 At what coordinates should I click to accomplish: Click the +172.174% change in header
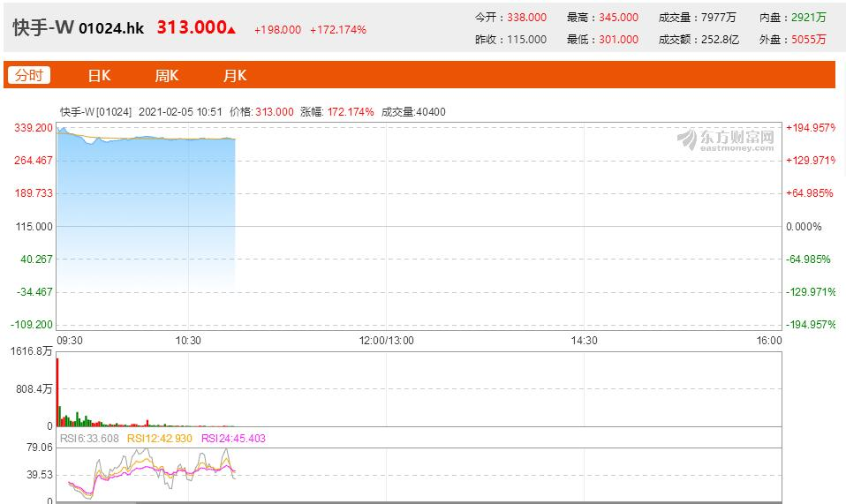337,30
